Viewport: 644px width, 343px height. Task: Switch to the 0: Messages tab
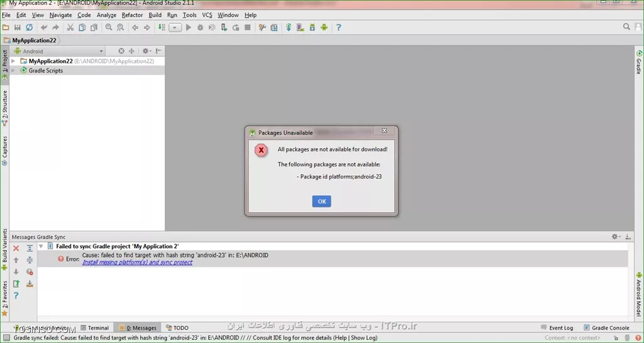coord(138,328)
